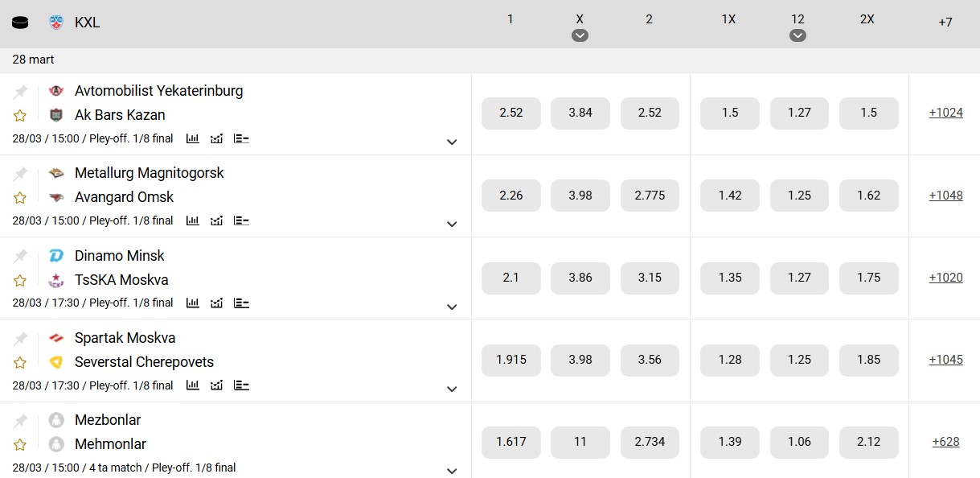Open the standings list icon for Dinamo Minsk

tap(241, 303)
